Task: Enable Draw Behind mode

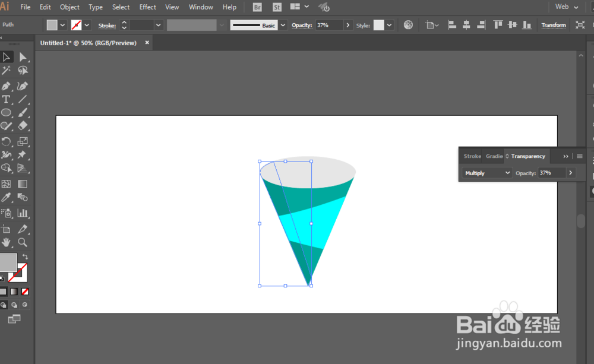Action: coord(14,305)
